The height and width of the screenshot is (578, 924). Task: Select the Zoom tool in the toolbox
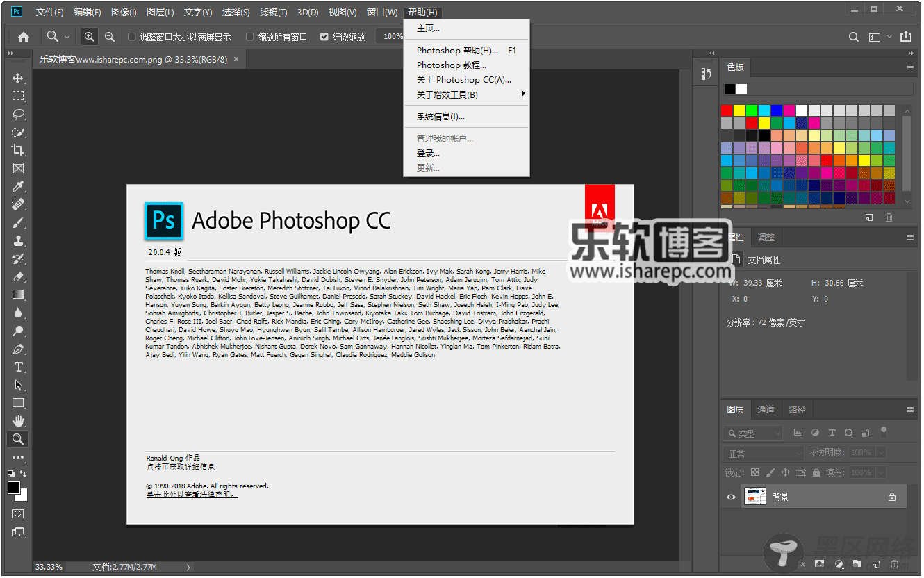(x=18, y=439)
